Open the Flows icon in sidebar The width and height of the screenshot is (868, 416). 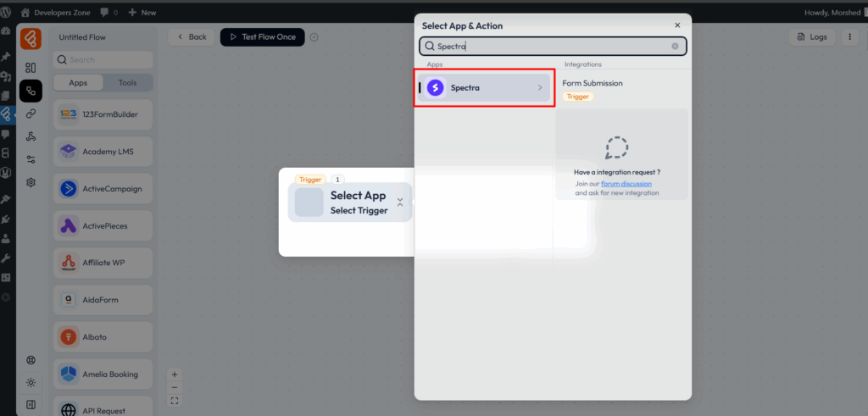(31, 91)
